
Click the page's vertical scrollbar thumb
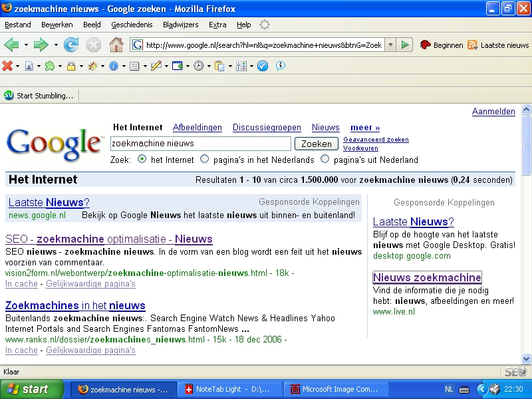pos(526,145)
